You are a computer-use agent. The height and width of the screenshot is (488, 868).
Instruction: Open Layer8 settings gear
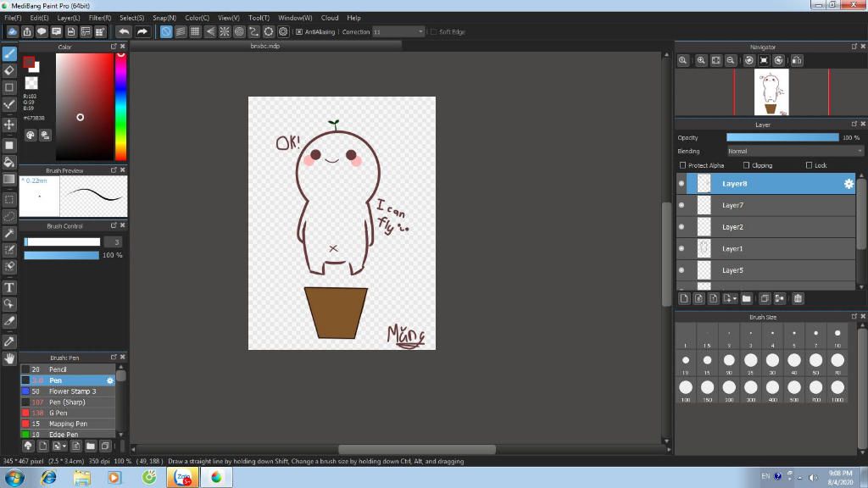tap(849, 184)
